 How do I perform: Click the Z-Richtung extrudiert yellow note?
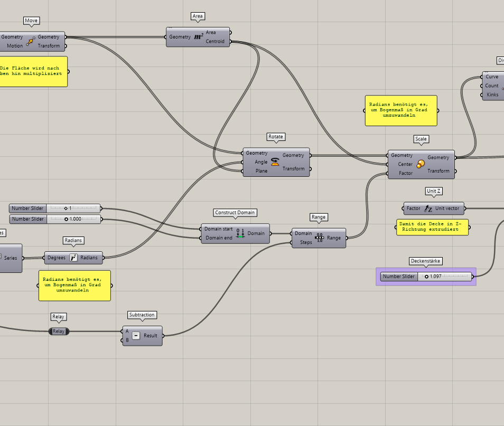(432, 228)
